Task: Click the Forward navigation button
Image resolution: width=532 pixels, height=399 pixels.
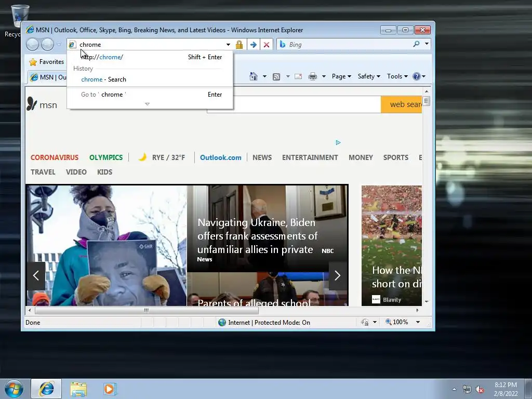Action: tap(47, 45)
